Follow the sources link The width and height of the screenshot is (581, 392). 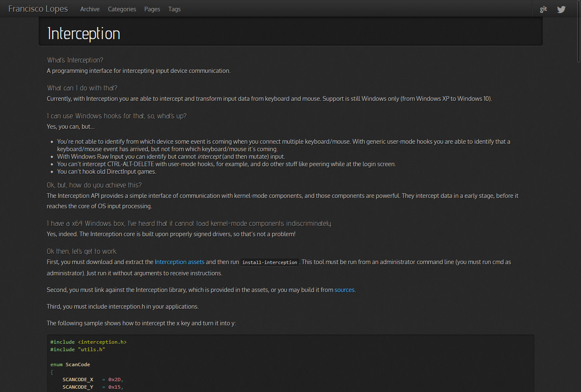click(344, 290)
